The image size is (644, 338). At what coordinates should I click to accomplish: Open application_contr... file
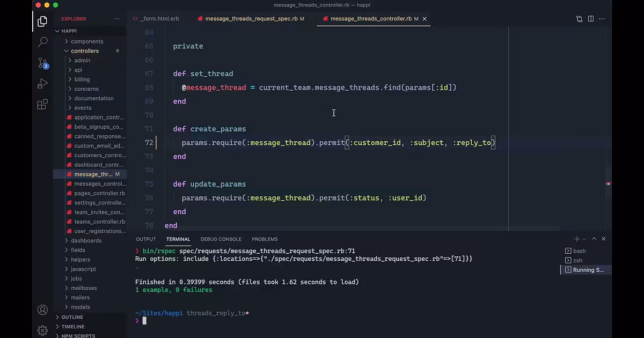99,117
